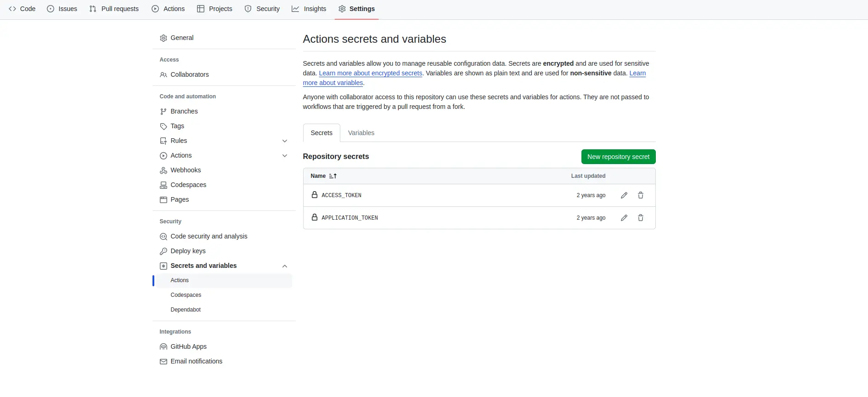Collapse the Secrets and variables chevron
Image resolution: width=868 pixels, height=397 pixels.
pyautogui.click(x=285, y=266)
